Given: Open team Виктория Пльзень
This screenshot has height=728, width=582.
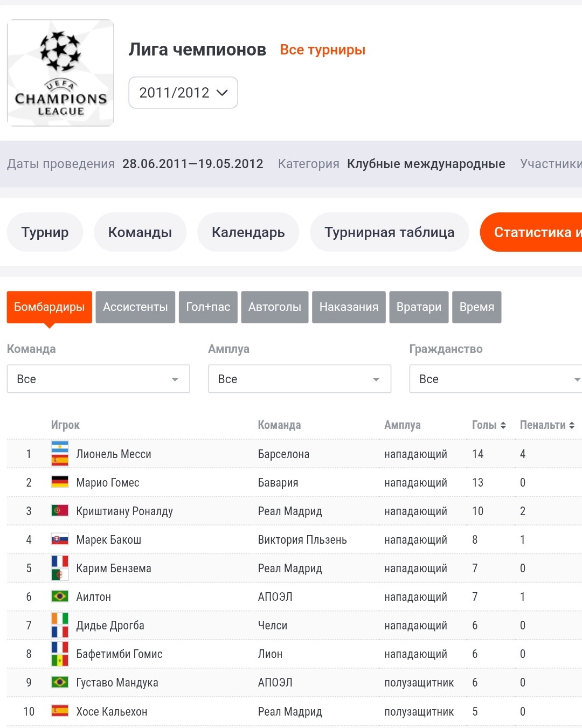Looking at the screenshot, I should coord(302,540).
